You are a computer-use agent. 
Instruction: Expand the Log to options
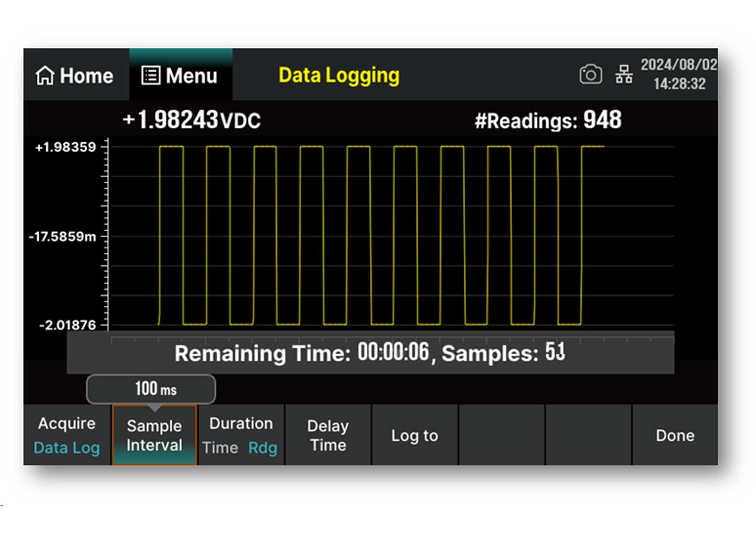tap(415, 435)
